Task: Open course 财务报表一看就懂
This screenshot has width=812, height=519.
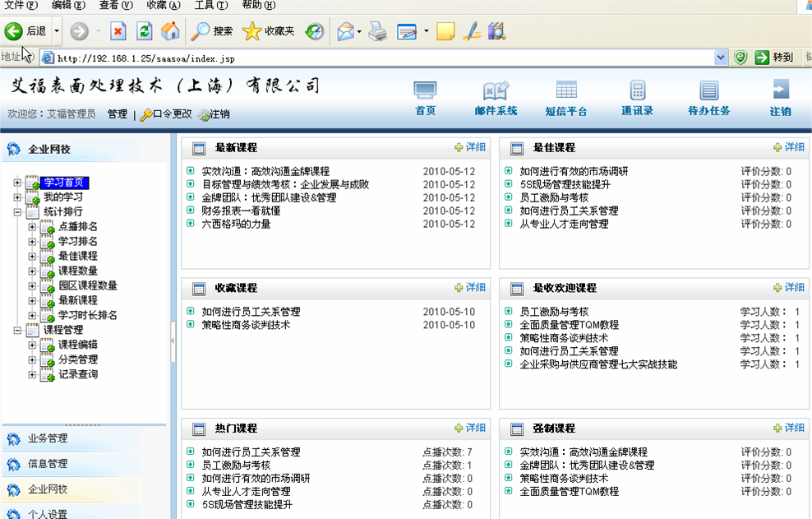Action: point(241,211)
